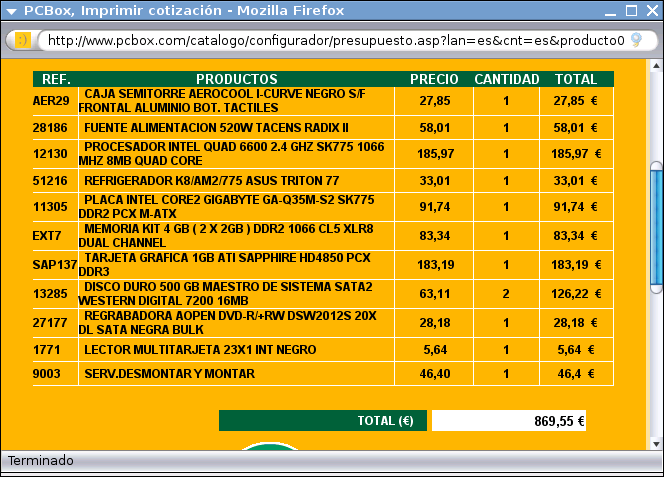
Task: Click FUENTE ALIMENTACION 520W TACENS RADIX II
Action: tap(216, 128)
